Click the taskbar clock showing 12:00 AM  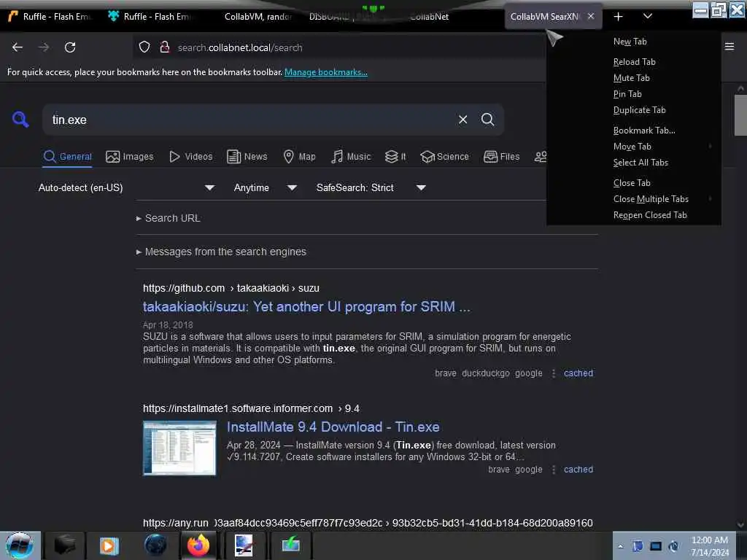click(x=710, y=545)
